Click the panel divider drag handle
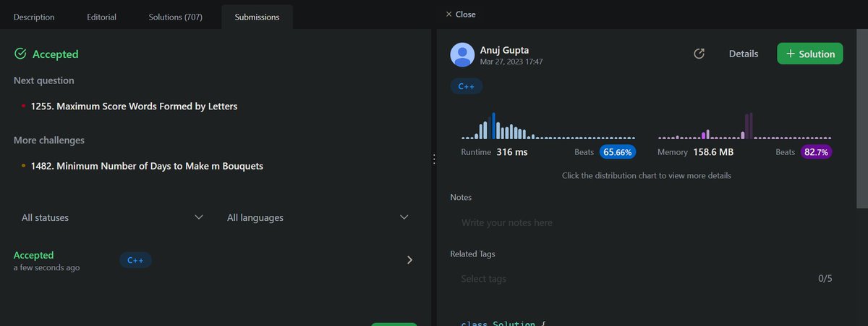Screen dimensions: 868x326 coord(433,159)
